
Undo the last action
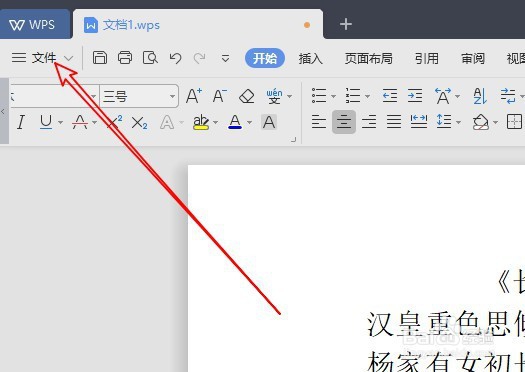[175, 58]
